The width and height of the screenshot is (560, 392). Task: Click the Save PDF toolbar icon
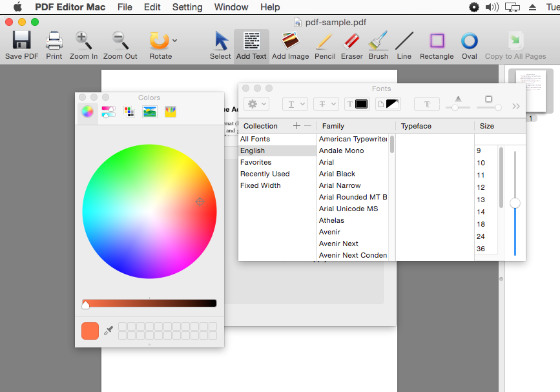(21, 40)
